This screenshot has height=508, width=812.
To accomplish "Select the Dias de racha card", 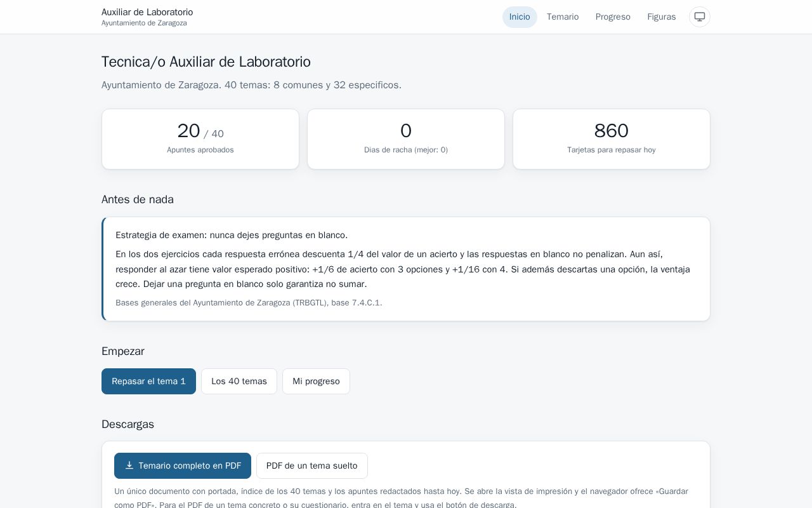I will pos(406,139).
